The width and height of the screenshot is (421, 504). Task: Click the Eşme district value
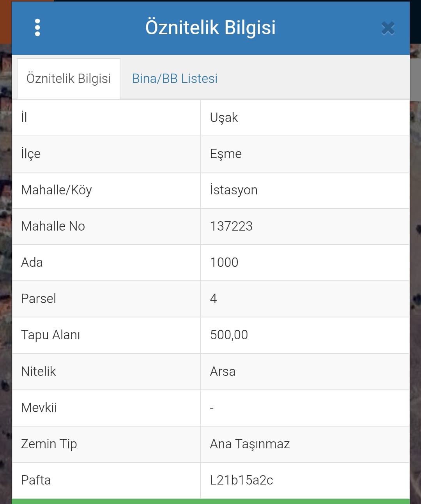[226, 154]
